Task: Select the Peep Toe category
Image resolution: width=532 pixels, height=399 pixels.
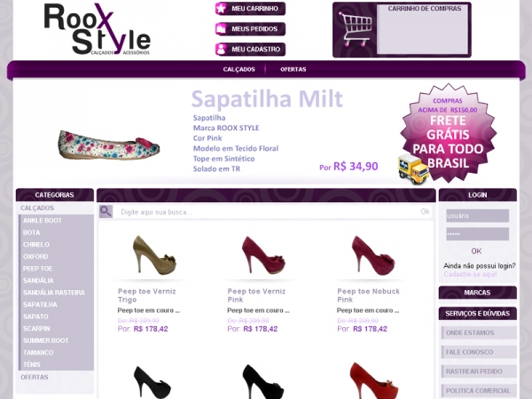Action: point(37,269)
